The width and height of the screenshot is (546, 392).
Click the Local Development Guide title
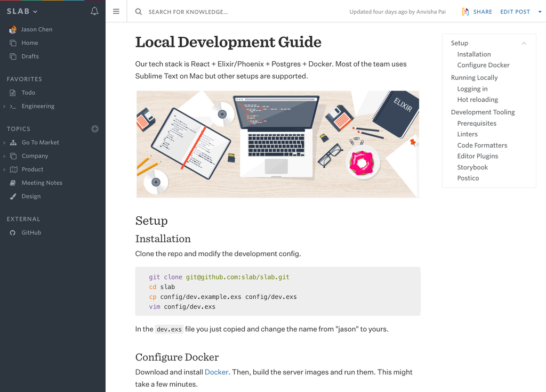click(x=228, y=42)
